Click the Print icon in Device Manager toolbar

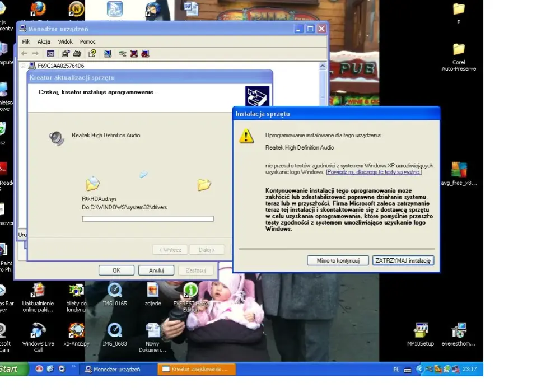pyautogui.click(x=77, y=54)
